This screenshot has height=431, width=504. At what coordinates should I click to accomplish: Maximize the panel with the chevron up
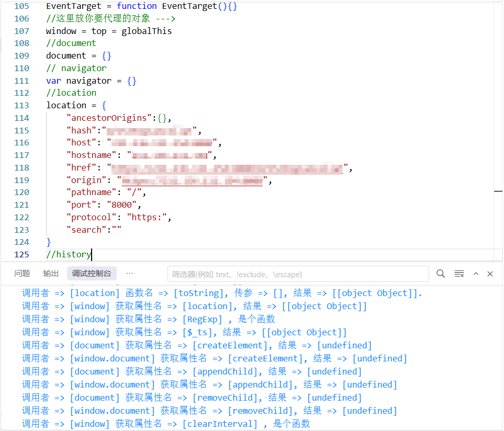[476, 274]
